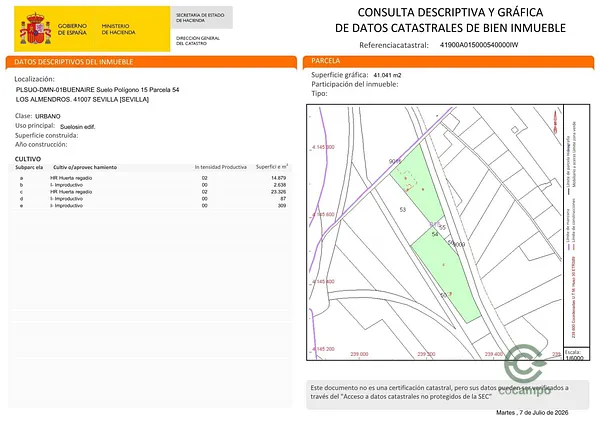This screenshot has height=424, width=600.
Task: Click the green cocampo watermark logo
Action: point(527,369)
